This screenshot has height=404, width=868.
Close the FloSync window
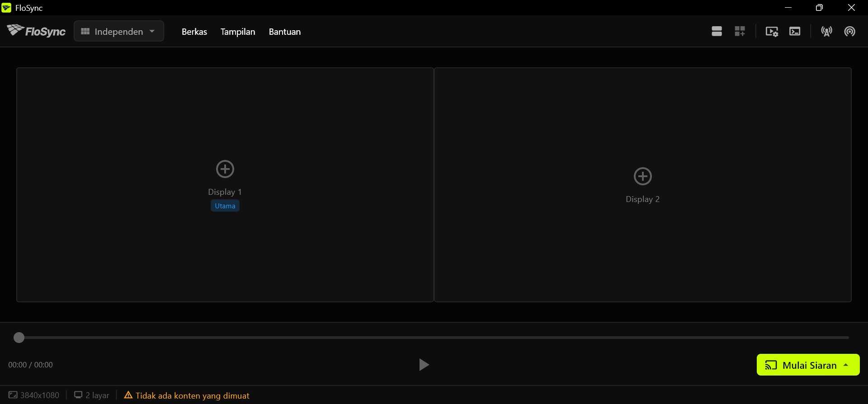click(851, 8)
